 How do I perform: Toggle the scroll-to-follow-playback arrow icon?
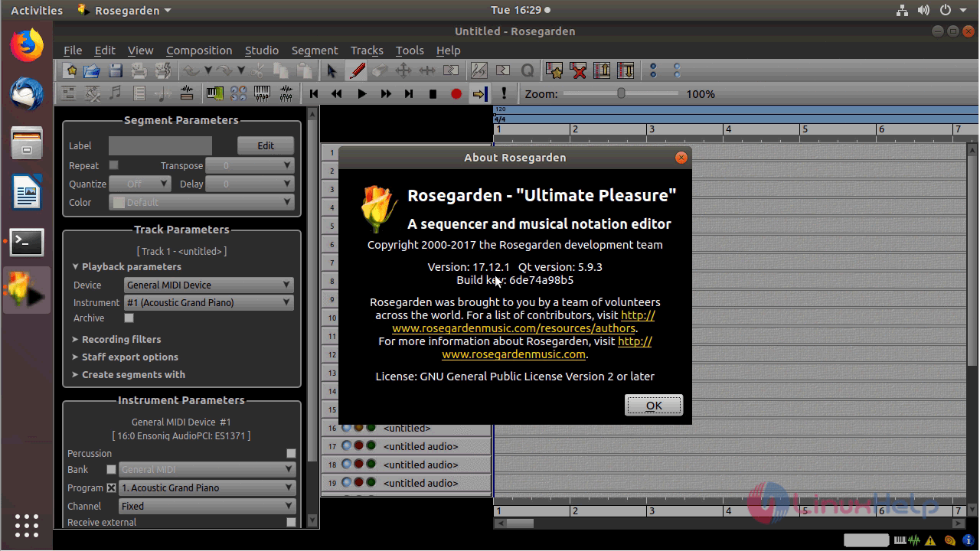tap(480, 93)
